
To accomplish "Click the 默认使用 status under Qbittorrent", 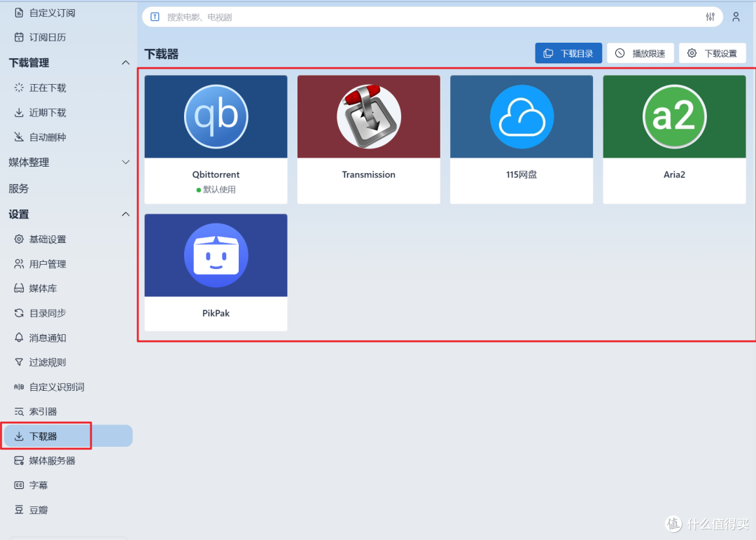I will (216, 190).
